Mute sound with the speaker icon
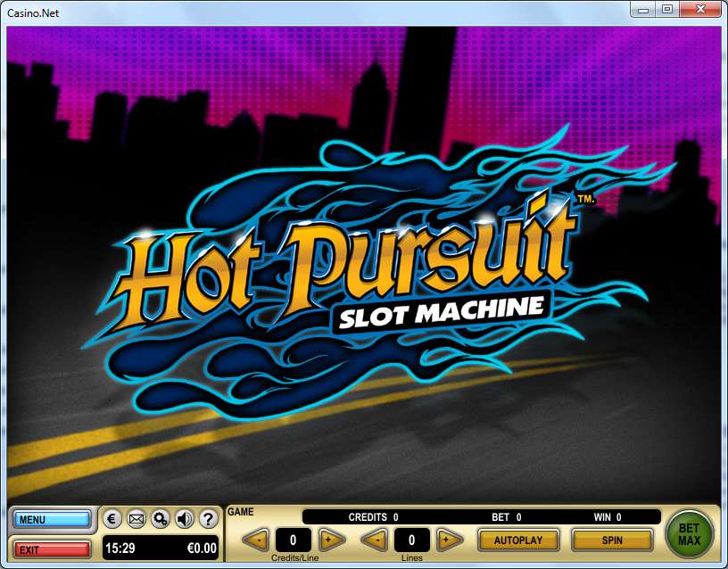The height and width of the screenshot is (569, 728). click(x=185, y=519)
